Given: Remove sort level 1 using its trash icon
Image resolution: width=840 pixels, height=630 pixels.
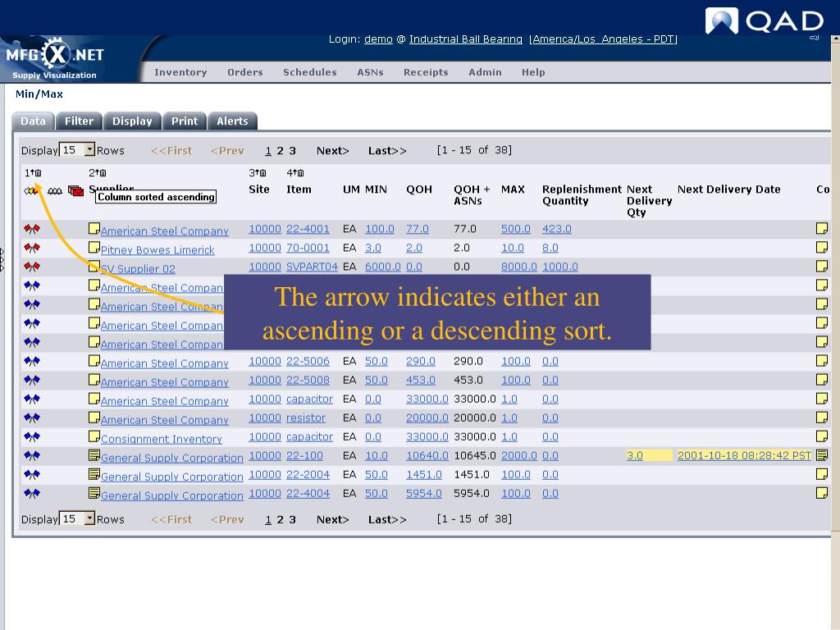Looking at the screenshot, I should 38,173.
